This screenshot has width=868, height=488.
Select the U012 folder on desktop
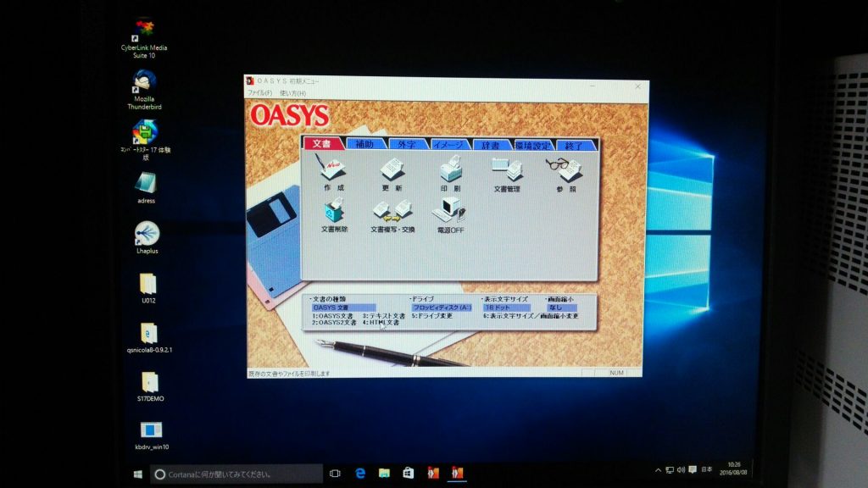(x=148, y=288)
